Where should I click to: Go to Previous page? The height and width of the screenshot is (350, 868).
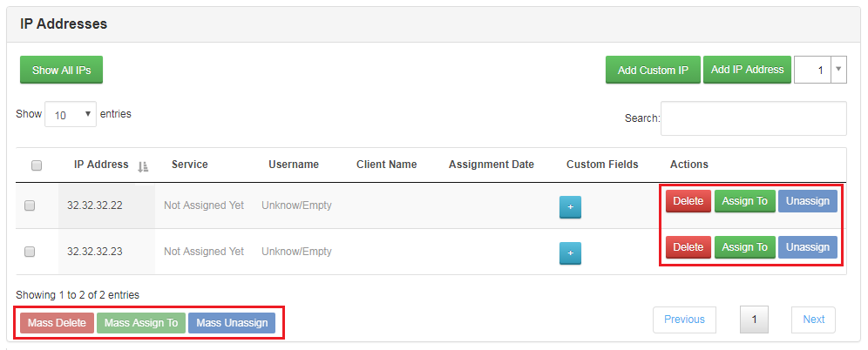pyautogui.click(x=684, y=320)
